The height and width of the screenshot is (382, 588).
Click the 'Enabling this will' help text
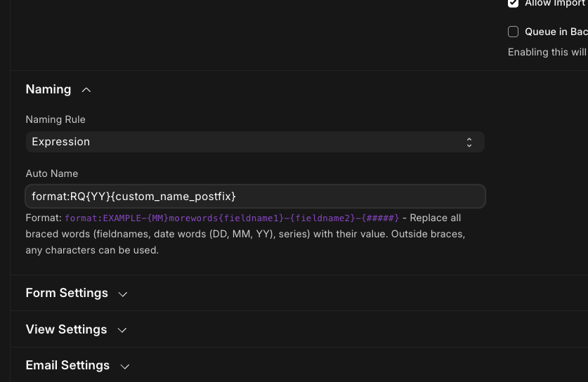(547, 52)
